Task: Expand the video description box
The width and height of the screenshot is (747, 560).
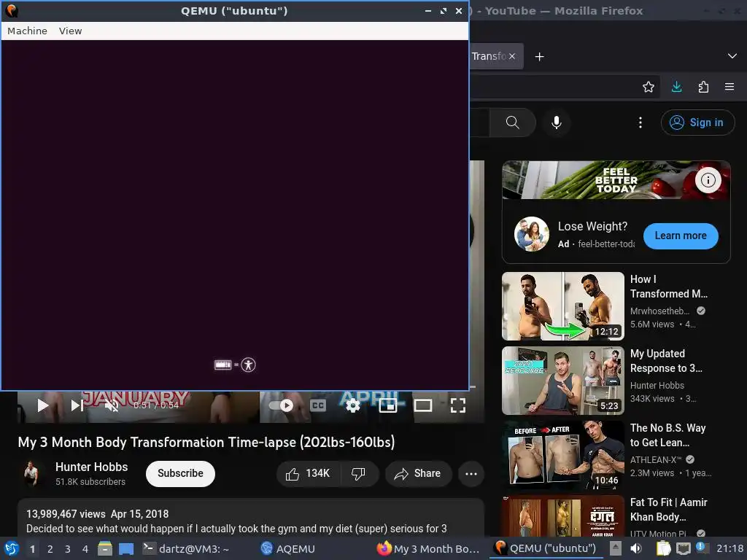Action: click(251, 518)
